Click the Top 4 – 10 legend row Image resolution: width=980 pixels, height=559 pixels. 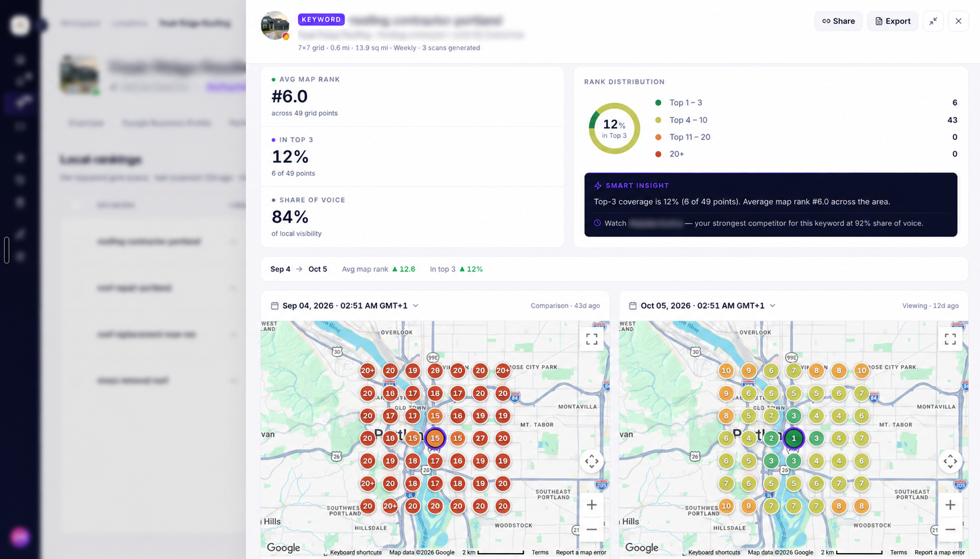point(806,120)
